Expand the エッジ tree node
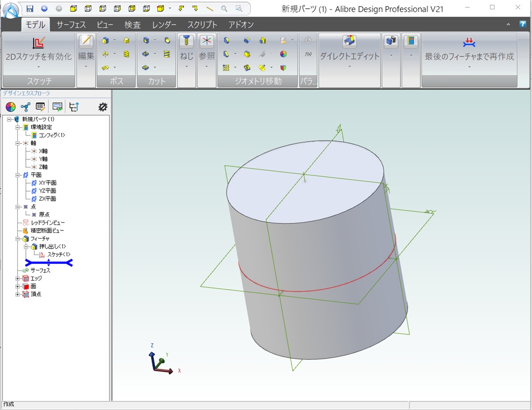Screen dimensions: 532x410 [18, 279]
